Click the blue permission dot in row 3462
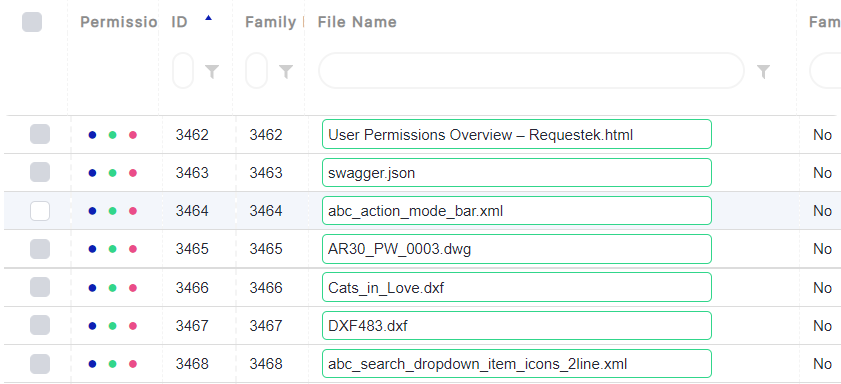 click(92, 135)
